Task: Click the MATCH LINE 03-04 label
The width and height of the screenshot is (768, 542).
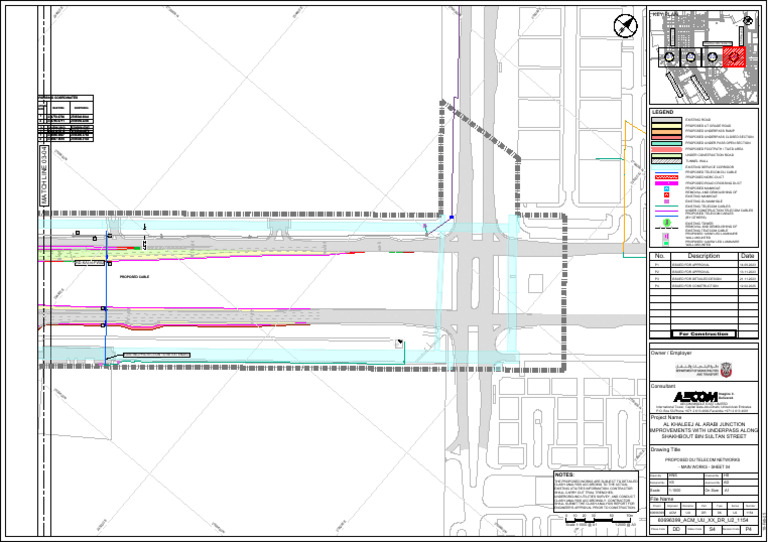Action: [45, 175]
